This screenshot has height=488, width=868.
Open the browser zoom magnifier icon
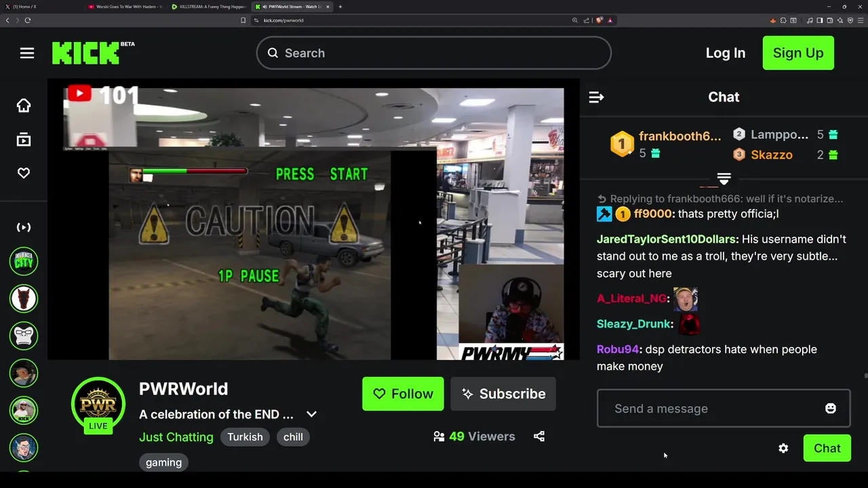tap(575, 20)
